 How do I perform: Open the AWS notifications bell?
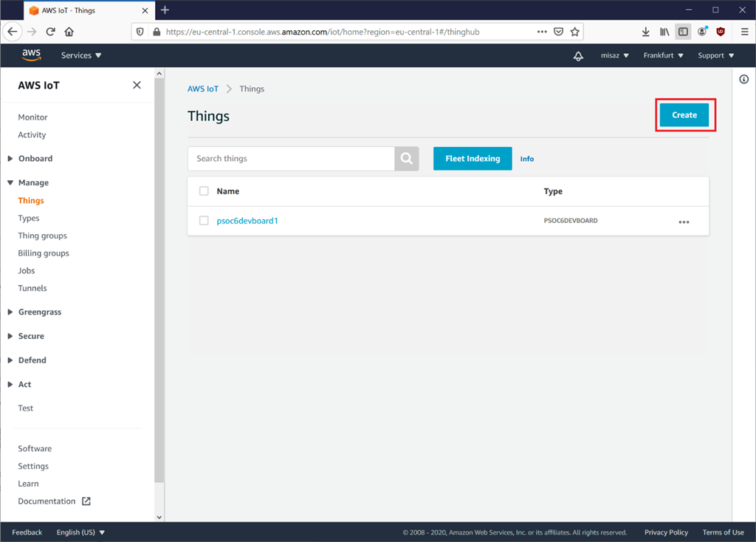[x=578, y=56]
